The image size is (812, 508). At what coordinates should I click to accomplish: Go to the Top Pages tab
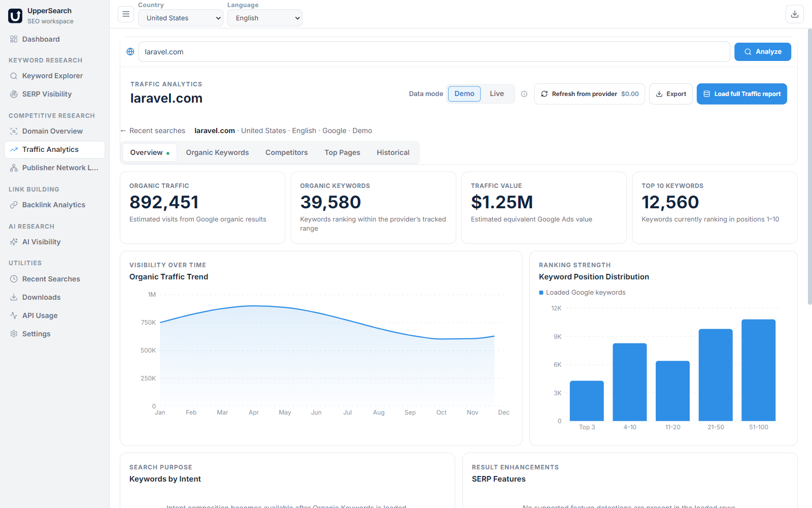(x=343, y=152)
